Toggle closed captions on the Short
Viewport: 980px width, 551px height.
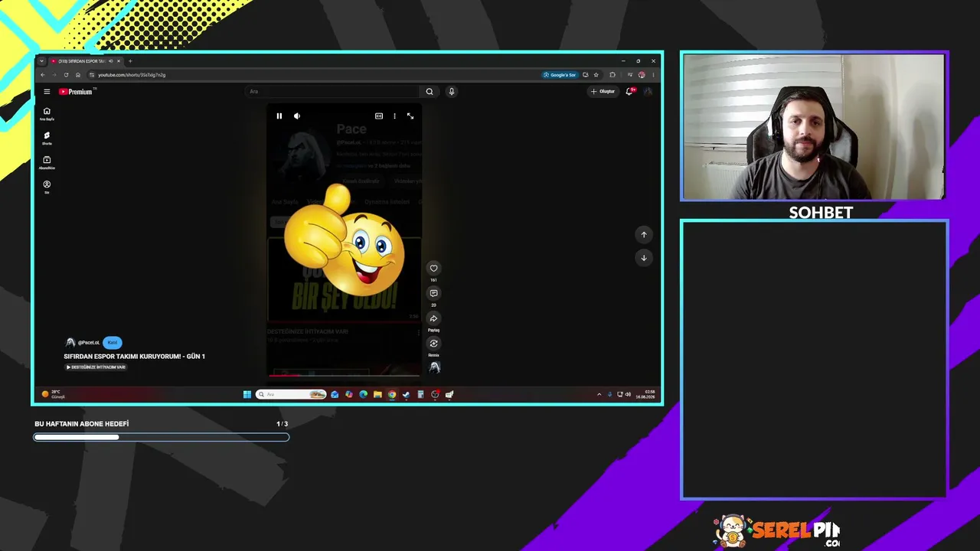pyautogui.click(x=379, y=116)
